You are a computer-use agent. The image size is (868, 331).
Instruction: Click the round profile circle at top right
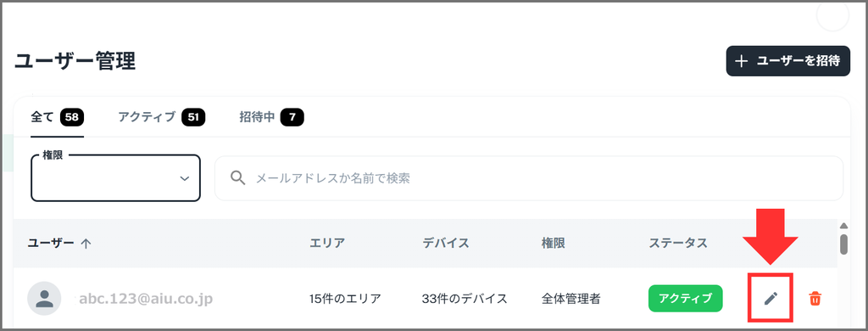tap(832, 16)
